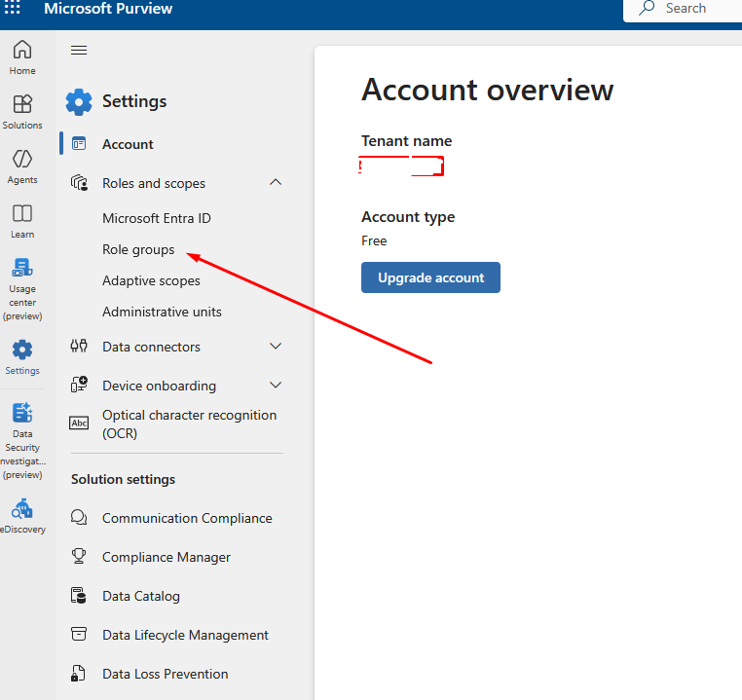Image resolution: width=742 pixels, height=700 pixels.
Task: Open Role groups settings
Action: [138, 250]
